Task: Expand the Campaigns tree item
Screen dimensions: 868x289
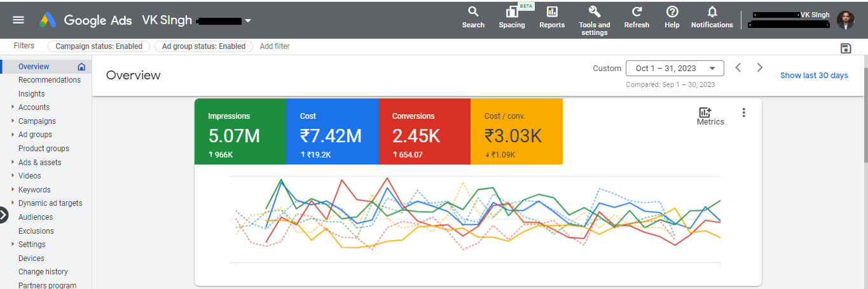Action: click(x=13, y=121)
